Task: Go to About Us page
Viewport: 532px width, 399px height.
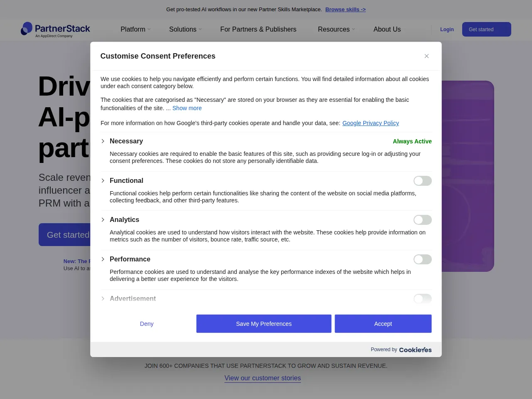Action: tap(387, 30)
